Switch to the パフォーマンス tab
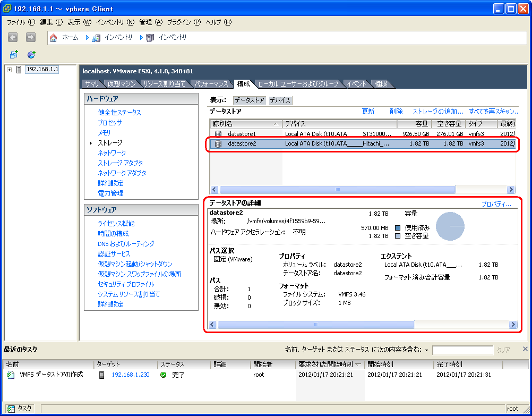 211,84
